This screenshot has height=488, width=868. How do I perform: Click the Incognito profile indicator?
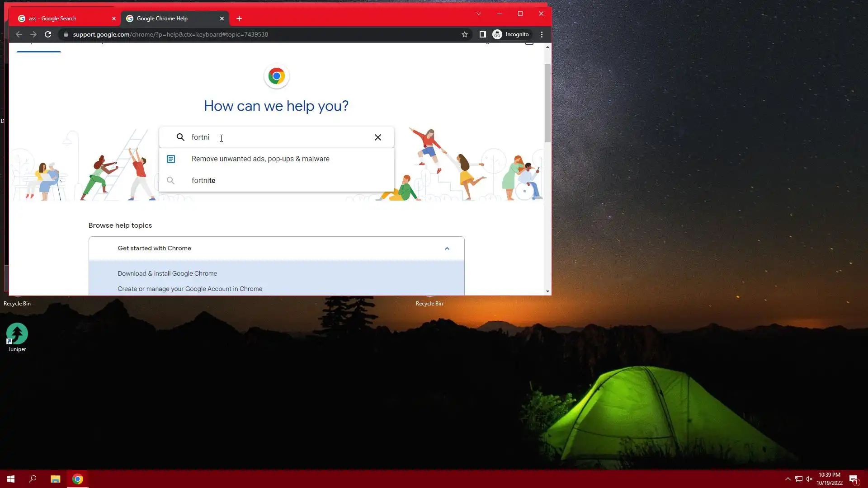pos(511,34)
